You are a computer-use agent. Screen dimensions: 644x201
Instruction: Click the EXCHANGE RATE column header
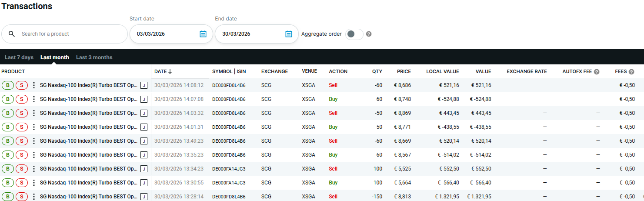(527, 71)
